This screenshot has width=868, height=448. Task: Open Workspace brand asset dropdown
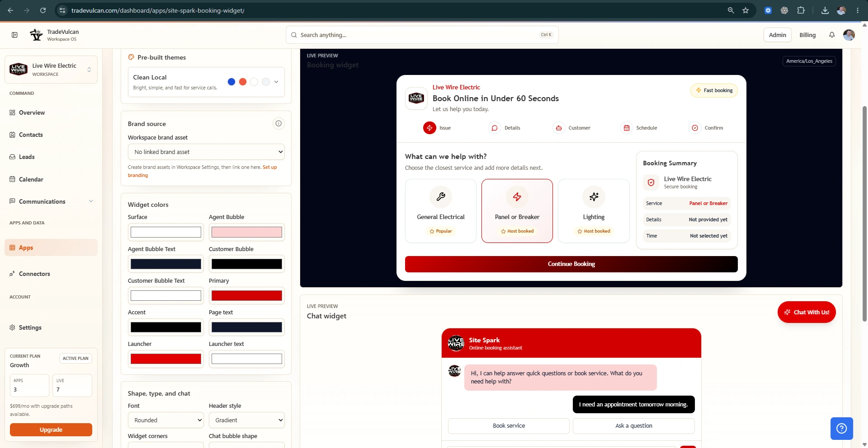click(x=206, y=152)
